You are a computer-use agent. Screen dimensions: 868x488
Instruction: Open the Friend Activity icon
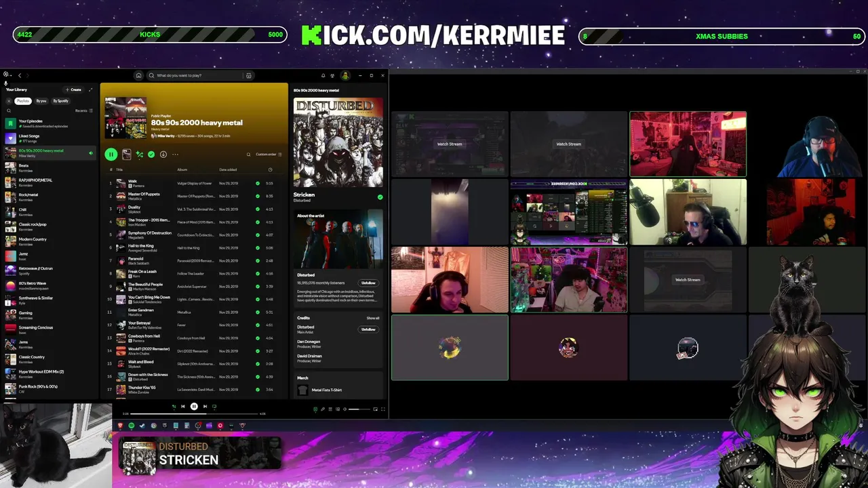point(333,76)
